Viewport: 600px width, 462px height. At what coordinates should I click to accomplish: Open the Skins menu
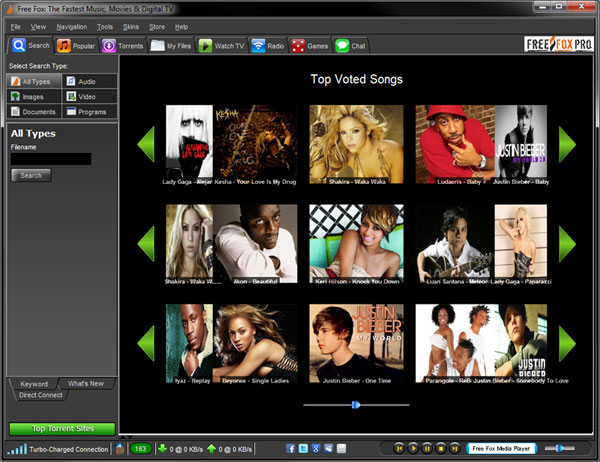[131, 27]
